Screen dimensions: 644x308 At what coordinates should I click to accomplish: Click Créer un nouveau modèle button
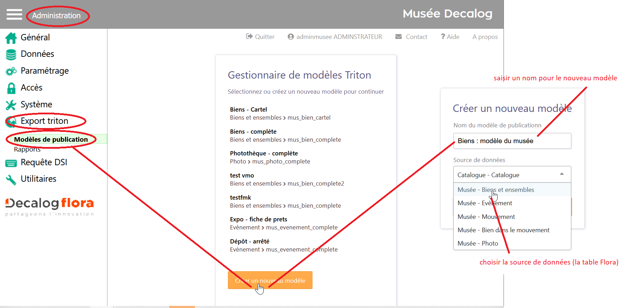pos(270,280)
